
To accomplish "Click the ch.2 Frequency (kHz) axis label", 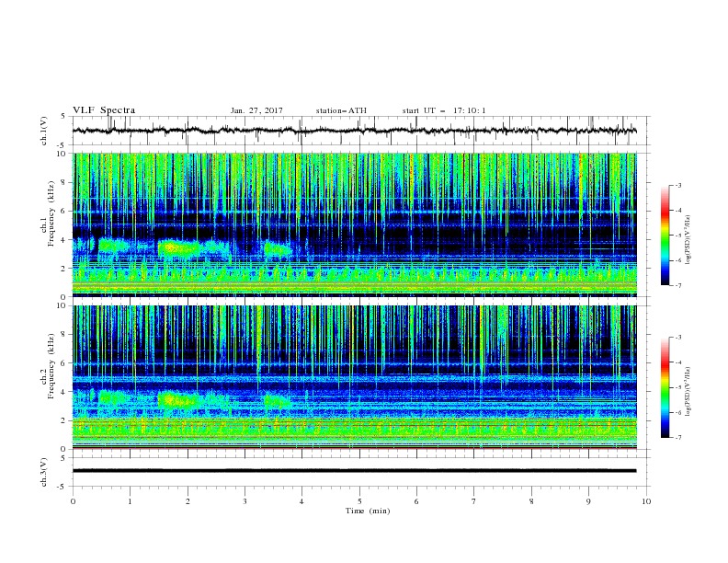I will click(x=47, y=366).
